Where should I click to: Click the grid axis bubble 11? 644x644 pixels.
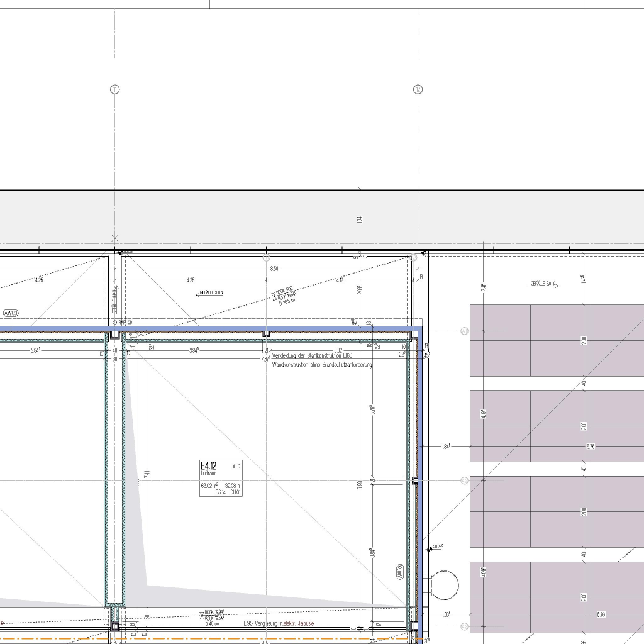point(115,89)
